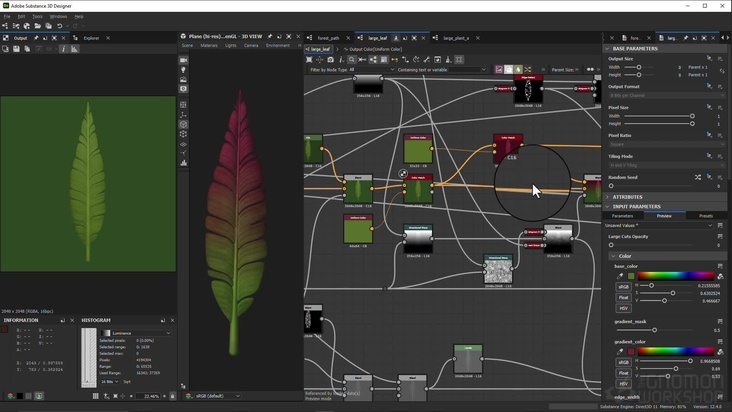Click the save icon in Output panel toolbar
The height and width of the screenshot is (412, 732).
[16, 49]
